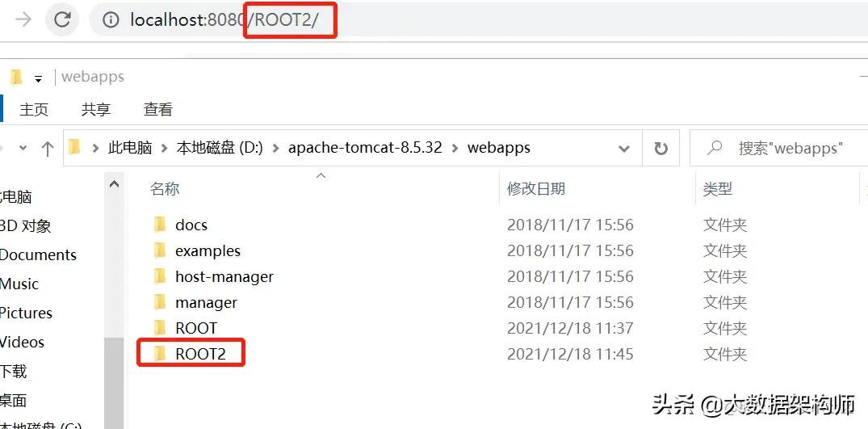This screenshot has width=868, height=429.
Task: Expand the address bar history dropdown
Action: pos(623,149)
